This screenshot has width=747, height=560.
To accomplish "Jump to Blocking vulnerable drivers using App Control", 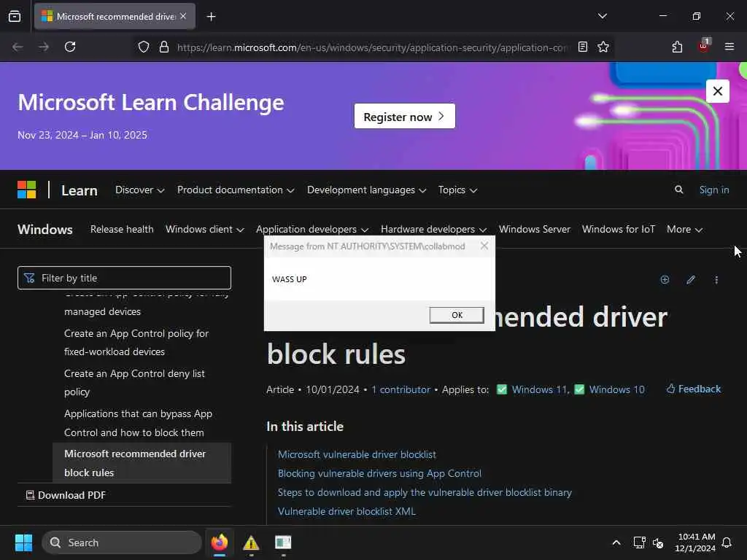I will (x=379, y=473).
